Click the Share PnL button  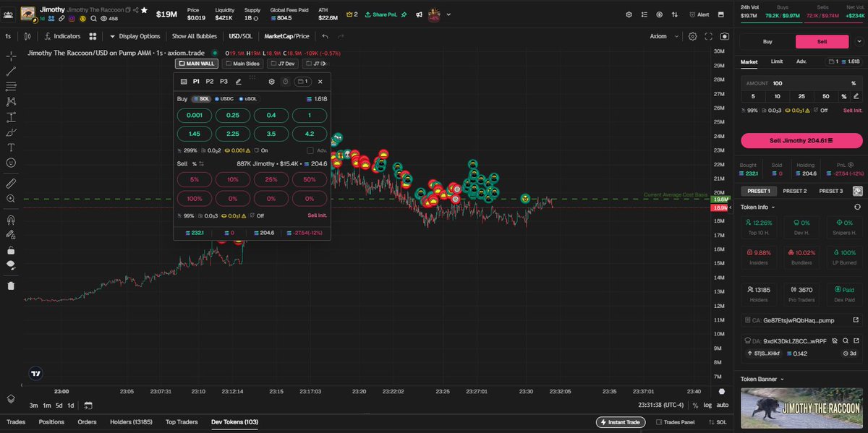click(385, 14)
